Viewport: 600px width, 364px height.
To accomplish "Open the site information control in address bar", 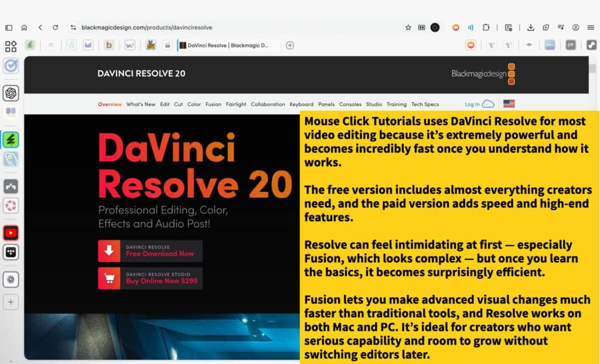I will 73,28.
